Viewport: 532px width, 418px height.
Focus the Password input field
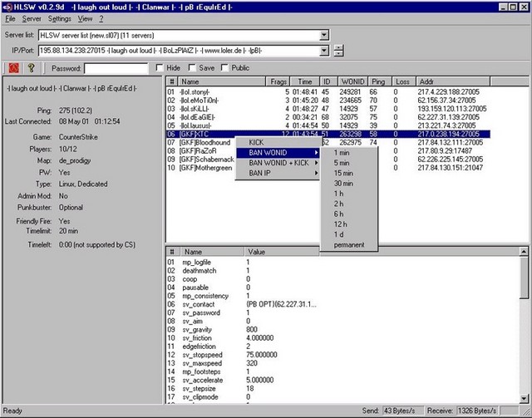pyautogui.click(x=116, y=68)
